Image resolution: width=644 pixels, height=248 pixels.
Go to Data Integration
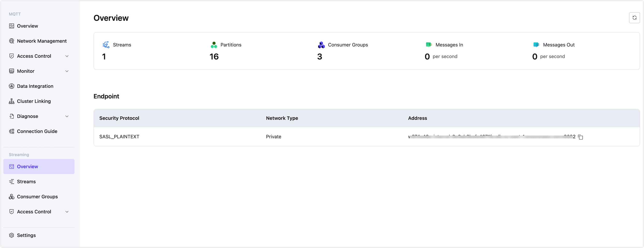coord(39,86)
